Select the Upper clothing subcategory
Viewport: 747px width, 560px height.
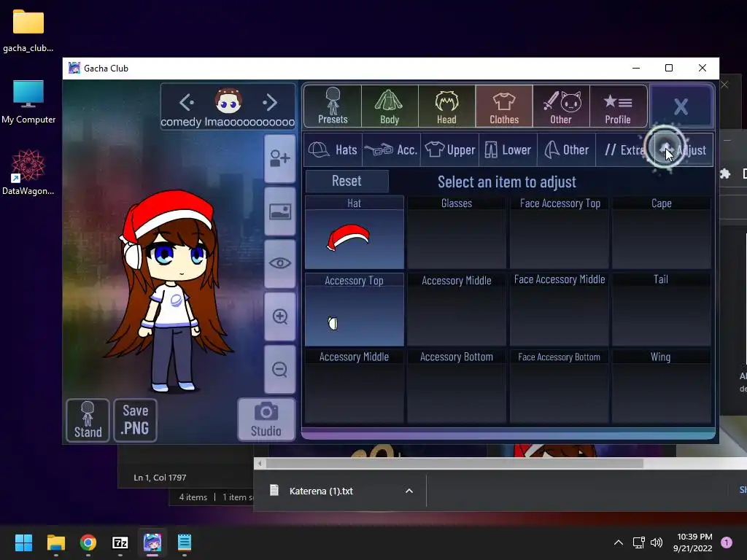449,150
